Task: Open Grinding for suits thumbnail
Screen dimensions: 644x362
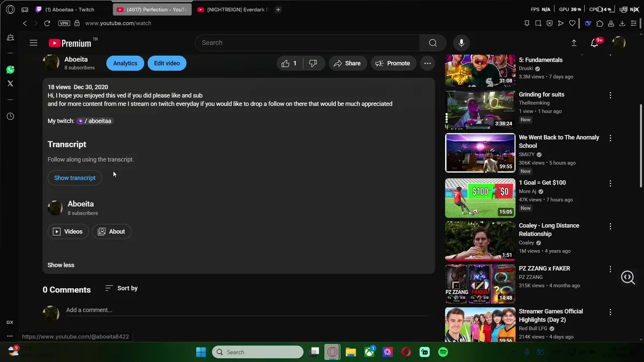Action: [x=480, y=110]
